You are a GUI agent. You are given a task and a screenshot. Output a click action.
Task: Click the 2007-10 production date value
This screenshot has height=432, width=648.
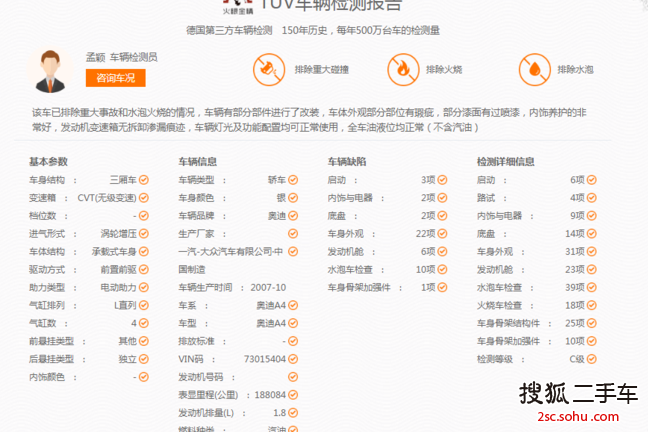point(268,287)
